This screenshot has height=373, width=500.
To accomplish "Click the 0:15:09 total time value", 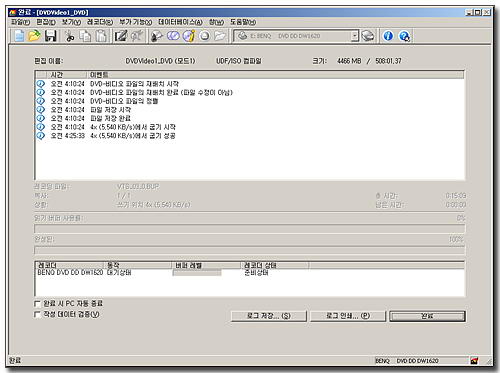I will pyautogui.click(x=456, y=196).
